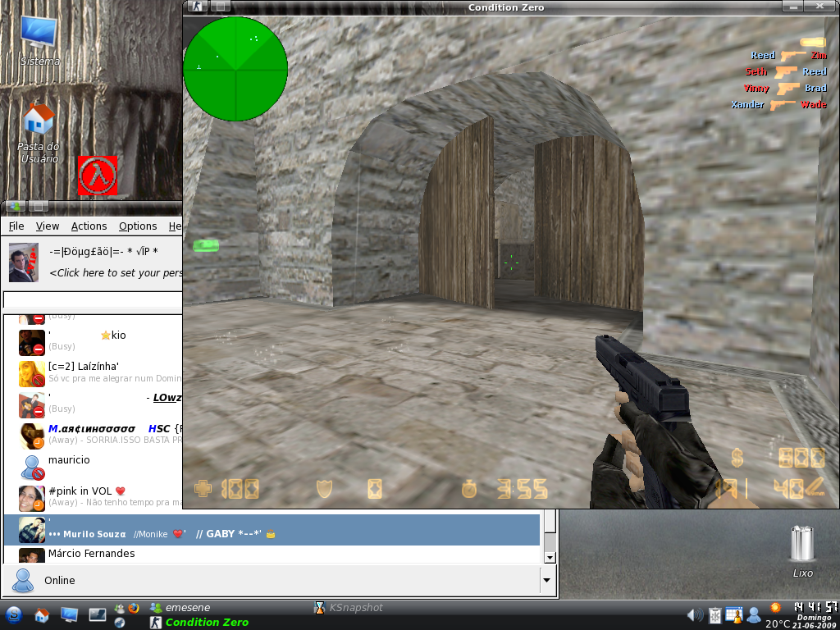This screenshot has height=630, width=840.
Task: Click the contact list scrollbar down arrow
Action: 550,558
